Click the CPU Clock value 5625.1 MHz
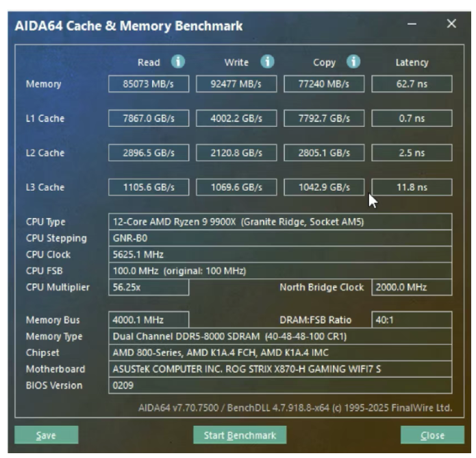476x458 pixels. [280, 254]
